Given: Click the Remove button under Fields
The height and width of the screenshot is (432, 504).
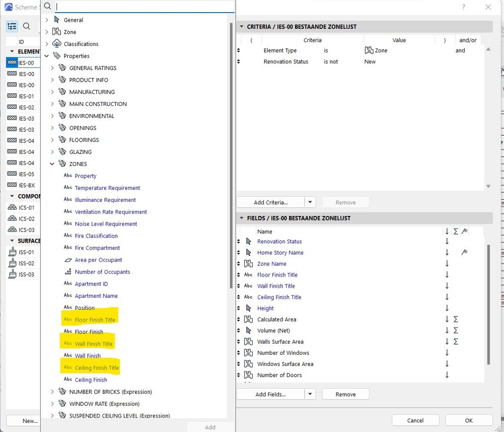Looking at the screenshot, I should (x=346, y=394).
